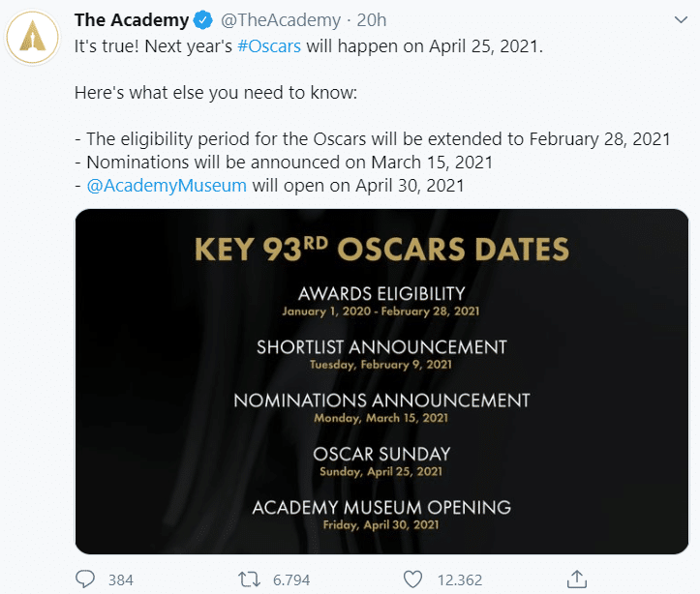This screenshot has height=594, width=700.
Task: Click the Oscar Sunday heading in image
Action: point(381,454)
